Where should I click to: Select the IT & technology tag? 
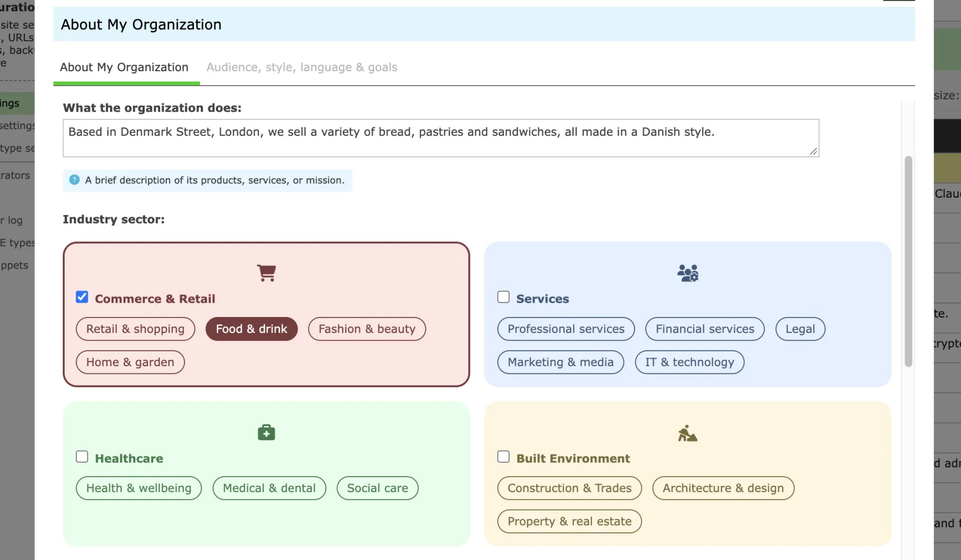click(689, 362)
